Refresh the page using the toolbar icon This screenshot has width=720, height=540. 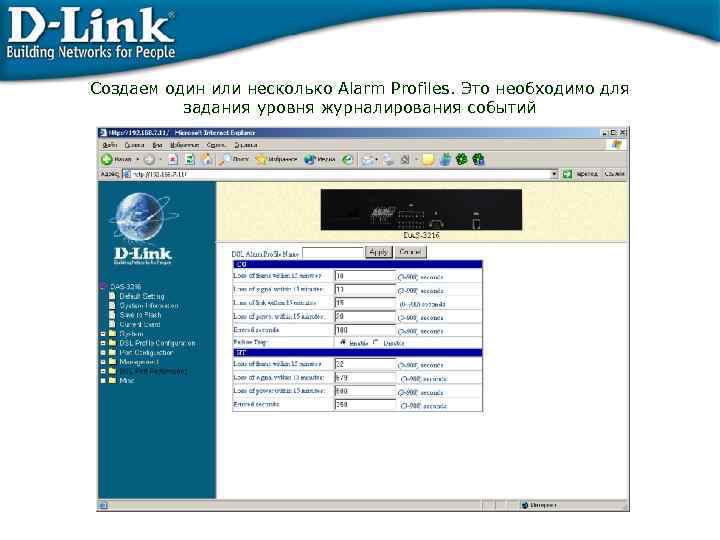[x=190, y=159]
